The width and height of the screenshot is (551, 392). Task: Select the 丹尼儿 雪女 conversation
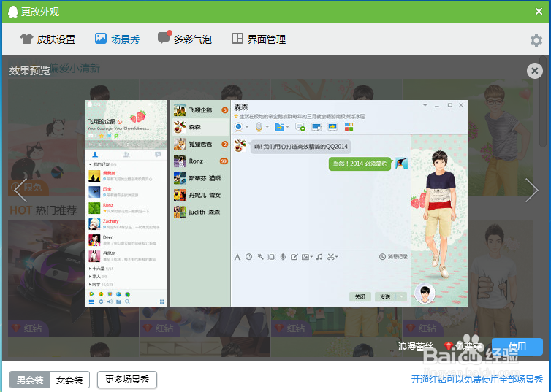tap(200, 195)
